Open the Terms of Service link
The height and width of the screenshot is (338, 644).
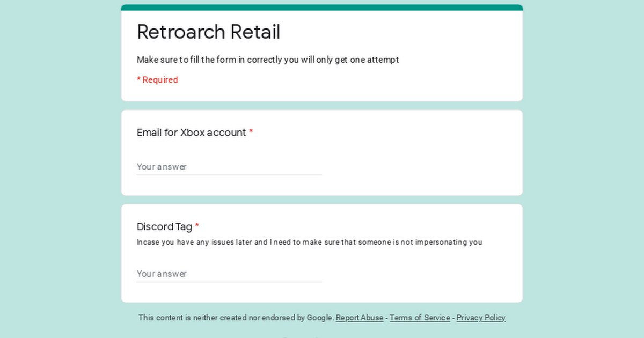(420, 318)
